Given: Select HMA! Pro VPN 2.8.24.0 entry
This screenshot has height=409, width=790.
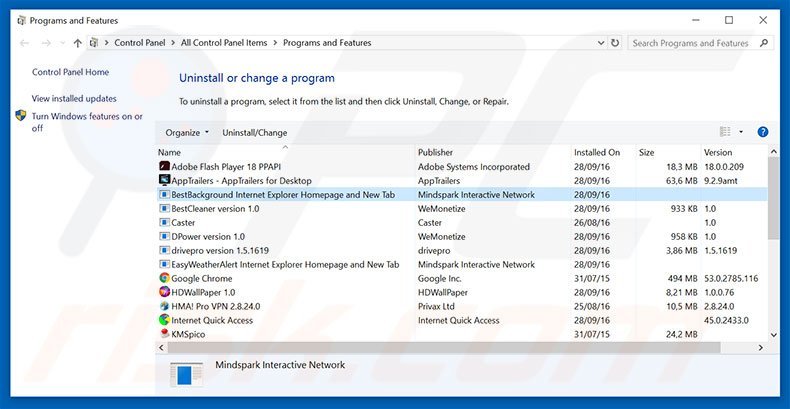Looking at the screenshot, I should pos(216,306).
